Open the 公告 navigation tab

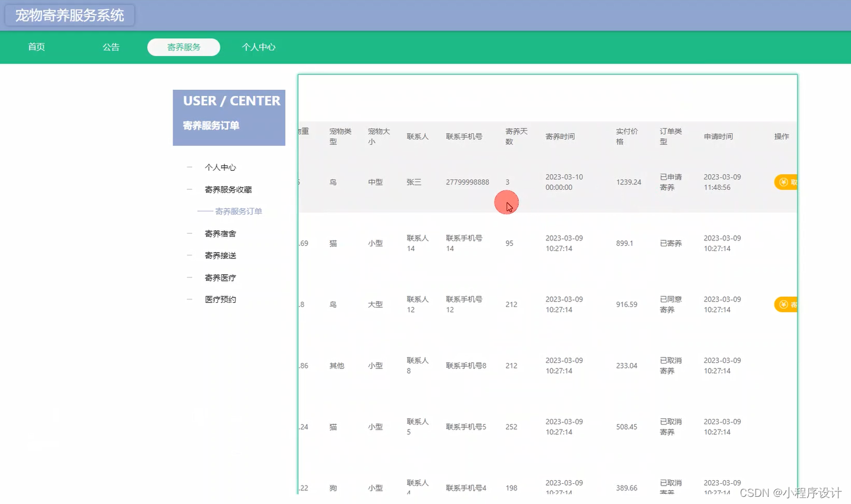(111, 47)
